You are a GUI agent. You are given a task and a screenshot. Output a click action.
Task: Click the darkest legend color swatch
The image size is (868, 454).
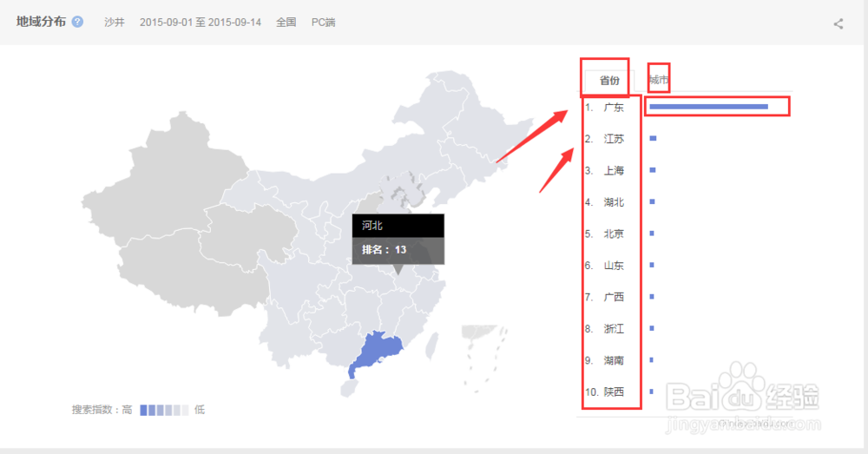tap(143, 411)
